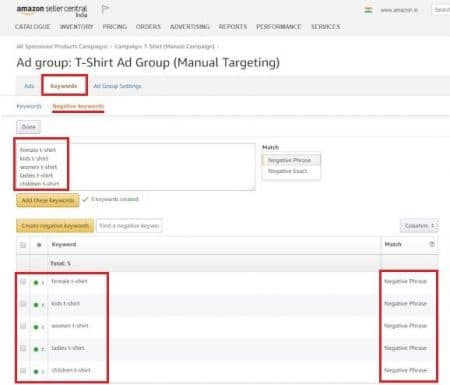Click the flag icon near logo

coord(105,9)
